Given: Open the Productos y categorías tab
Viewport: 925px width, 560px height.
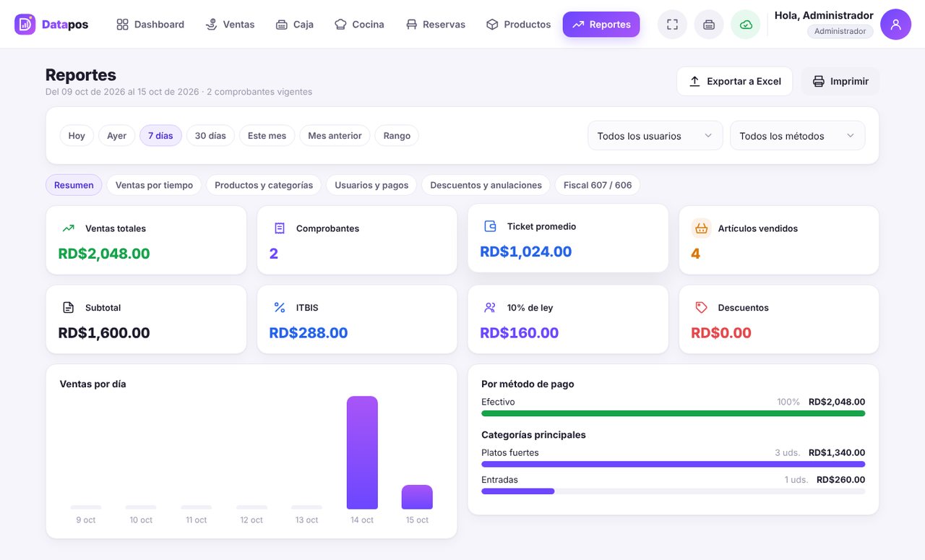Looking at the screenshot, I should point(264,185).
